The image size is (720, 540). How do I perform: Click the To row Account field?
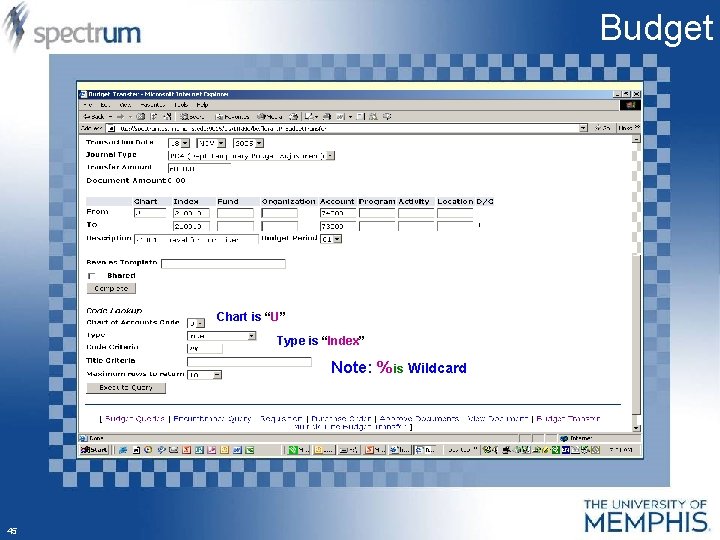click(338, 226)
